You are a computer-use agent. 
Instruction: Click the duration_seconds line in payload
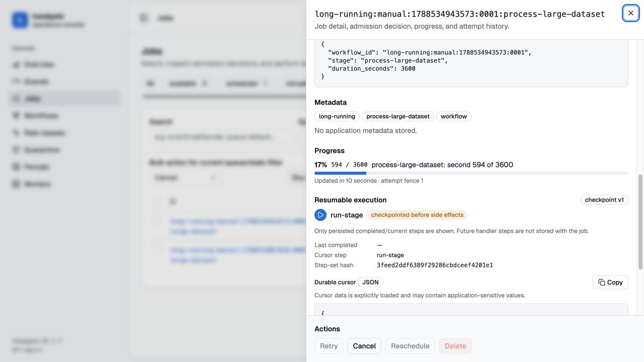tap(372, 68)
